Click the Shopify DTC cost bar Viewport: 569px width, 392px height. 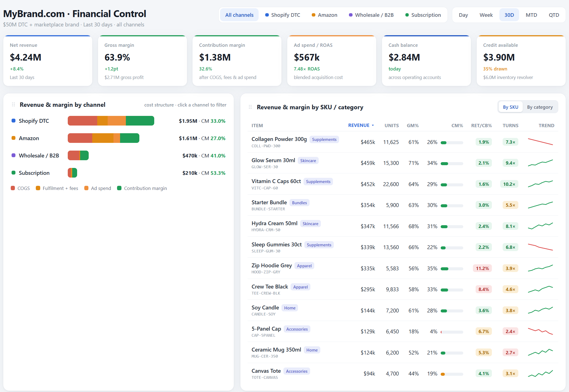pyautogui.click(x=111, y=121)
